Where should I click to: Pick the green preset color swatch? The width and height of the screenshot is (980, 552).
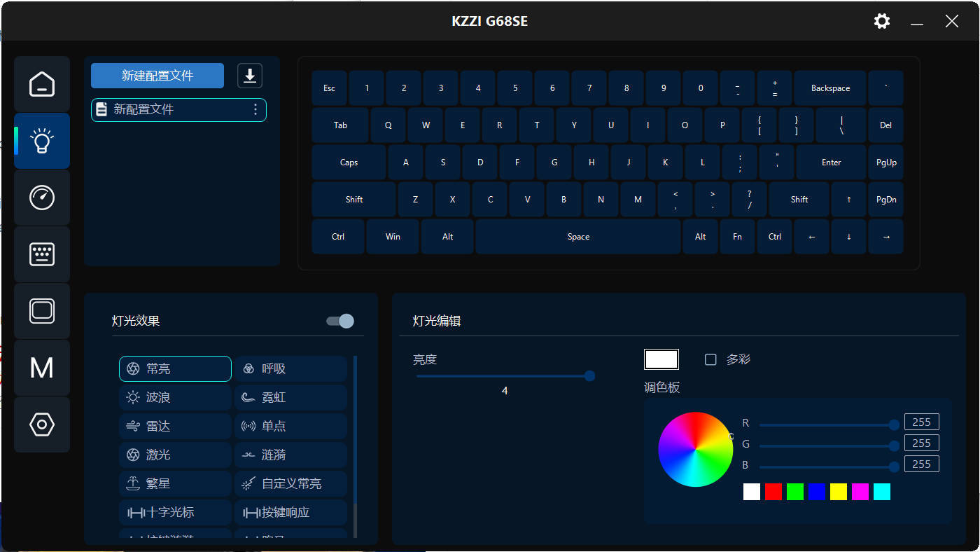pyautogui.click(x=795, y=492)
